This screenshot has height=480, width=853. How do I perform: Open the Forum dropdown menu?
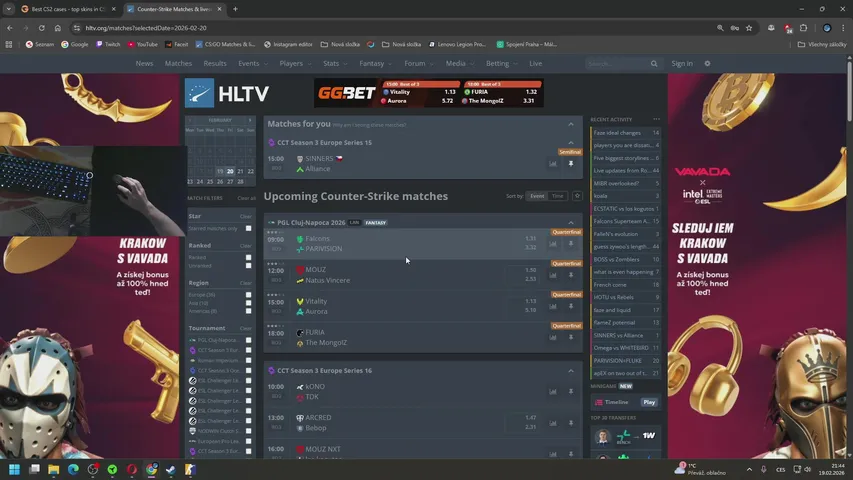419,64
